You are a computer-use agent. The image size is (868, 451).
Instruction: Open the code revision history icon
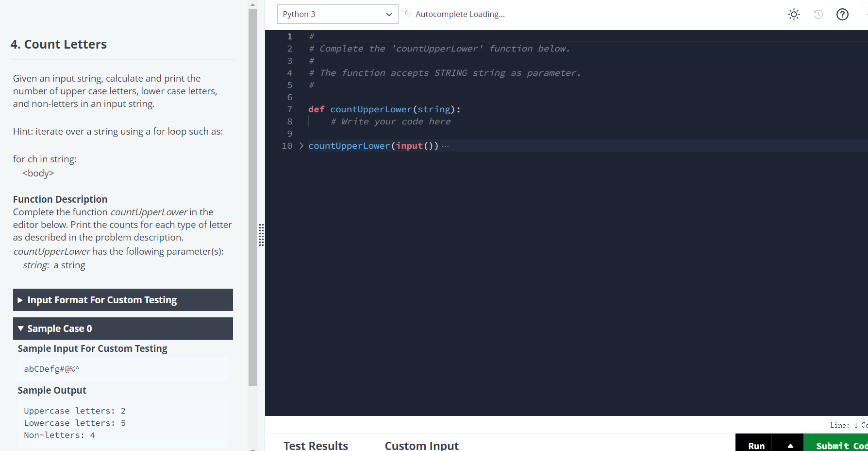coord(818,14)
